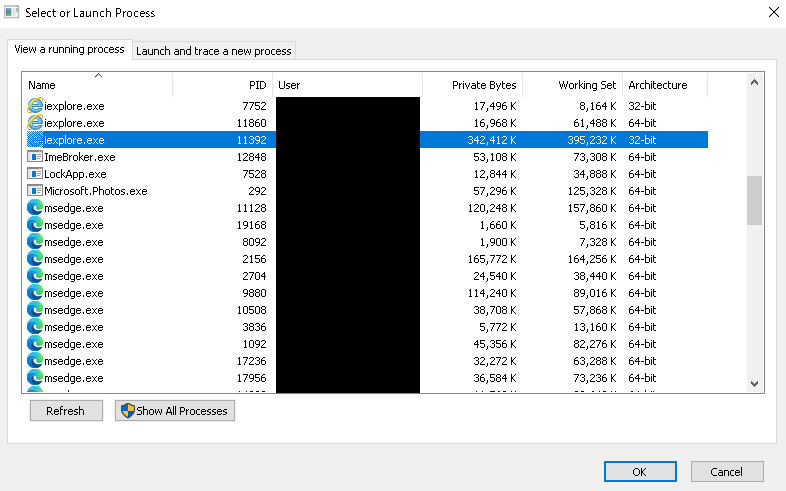Click the Internet Explorer icon for PID 7752
This screenshot has height=491, width=786.
35,105
